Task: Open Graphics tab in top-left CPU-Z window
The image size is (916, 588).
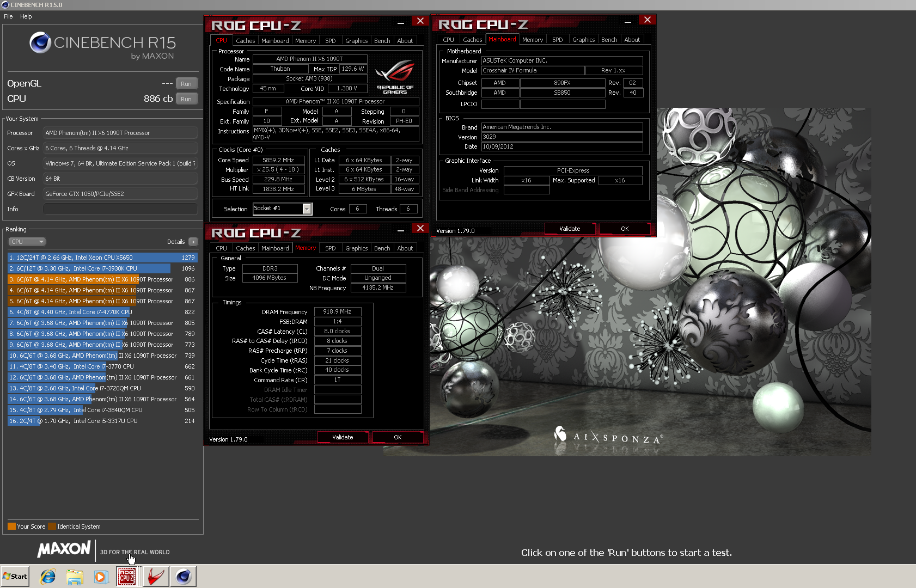Action: pyautogui.click(x=357, y=41)
